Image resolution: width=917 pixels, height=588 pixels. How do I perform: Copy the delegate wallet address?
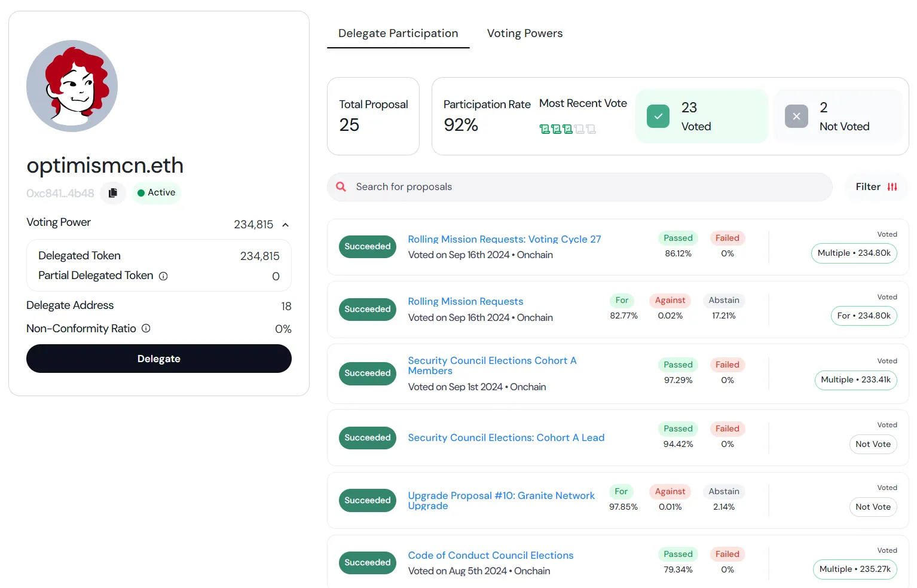(x=112, y=193)
